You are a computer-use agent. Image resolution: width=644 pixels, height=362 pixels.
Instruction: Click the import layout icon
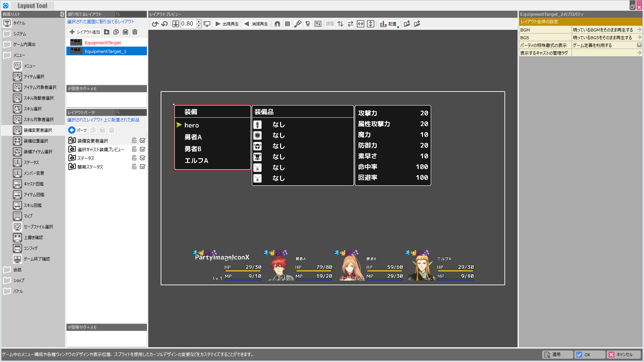click(407, 24)
